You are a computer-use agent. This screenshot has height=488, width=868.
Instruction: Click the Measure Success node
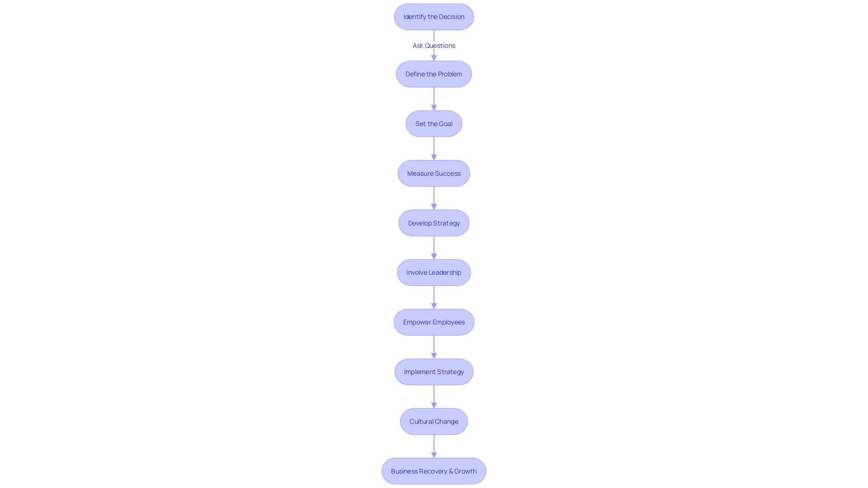[434, 173]
